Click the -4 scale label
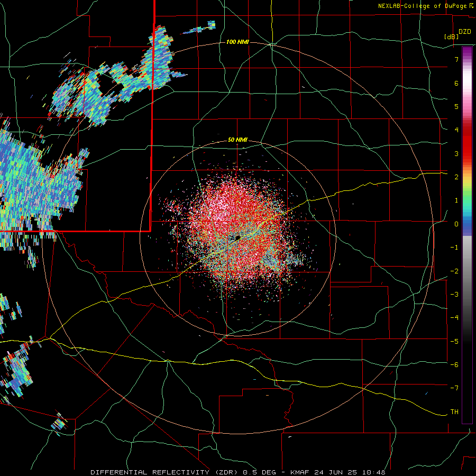 click(454, 318)
